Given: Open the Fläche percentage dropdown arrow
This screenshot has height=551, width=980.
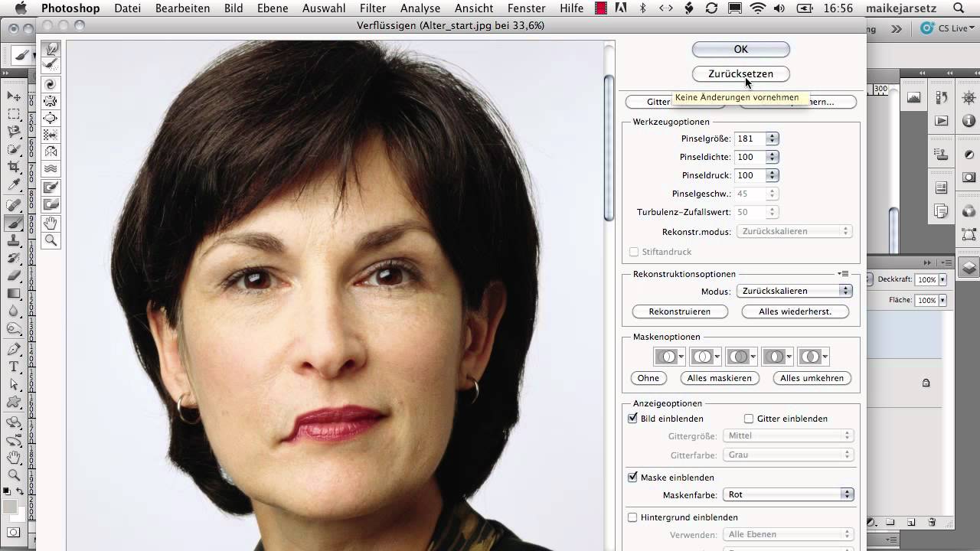Looking at the screenshot, I should click(942, 300).
